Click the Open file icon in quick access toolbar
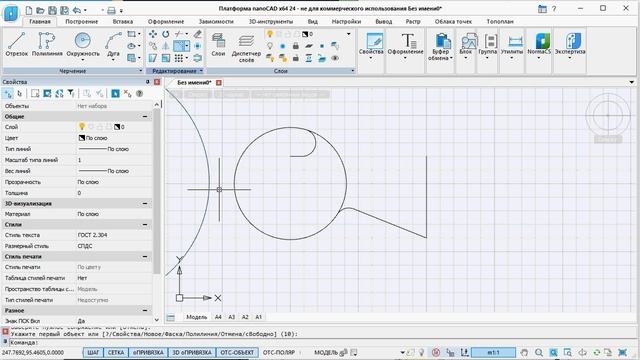Image resolution: width=640 pixels, height=360 pixels. pos(40,10)
